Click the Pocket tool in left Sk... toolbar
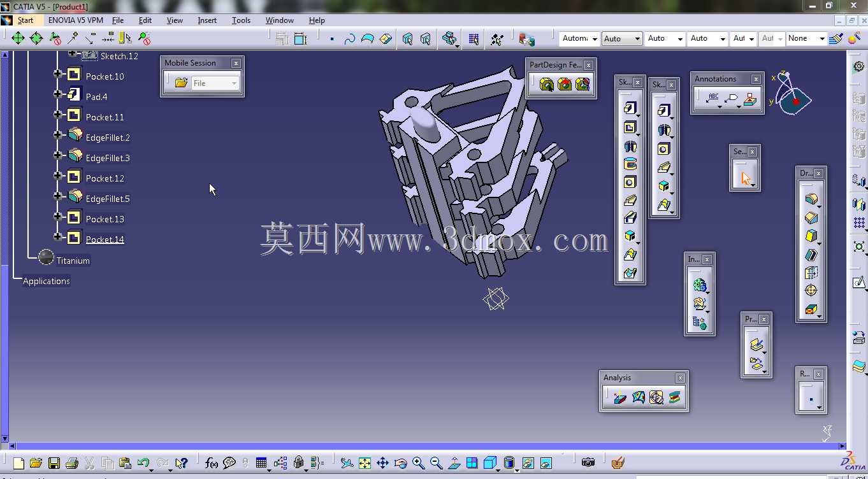This screenshot has height=479, width=868. pos(630,127)
